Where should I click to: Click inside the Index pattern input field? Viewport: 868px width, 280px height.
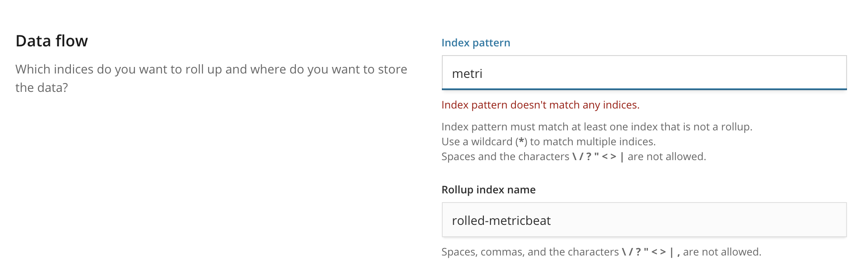pos(612,73)
